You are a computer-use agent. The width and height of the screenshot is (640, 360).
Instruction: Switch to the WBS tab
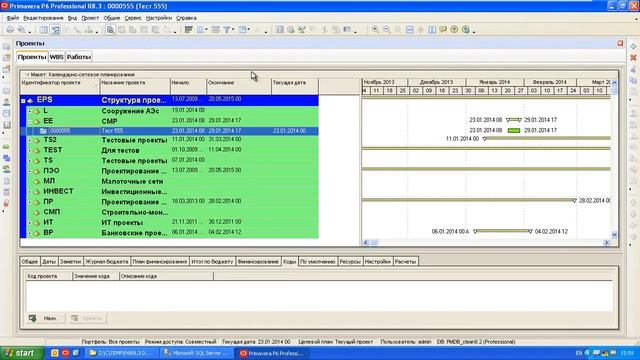click(56, 57)
